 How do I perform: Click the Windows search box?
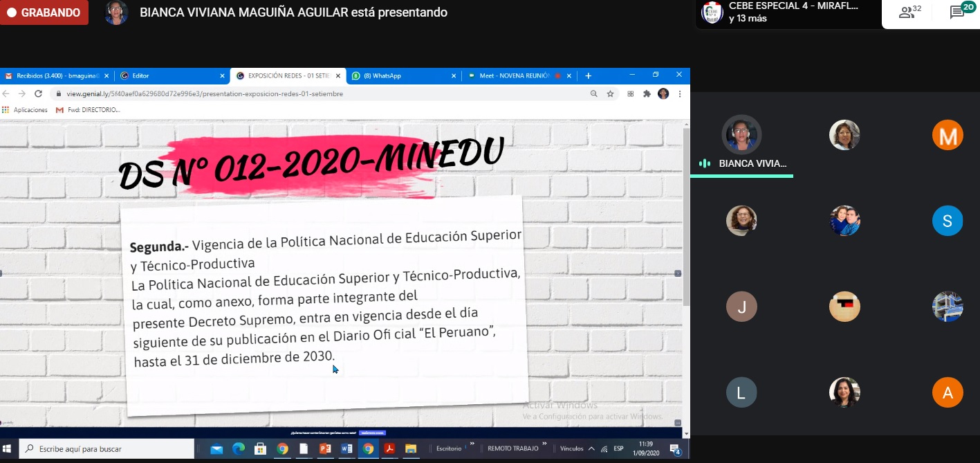pyautogui.click(x=107, y=449)
